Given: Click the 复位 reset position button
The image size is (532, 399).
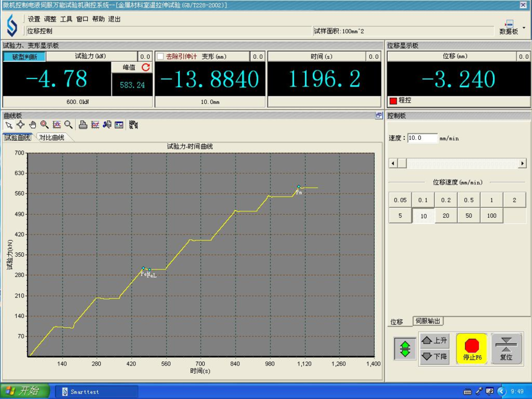Looking at the screenshot, I should pyautogui.click(x=506, y=349).
